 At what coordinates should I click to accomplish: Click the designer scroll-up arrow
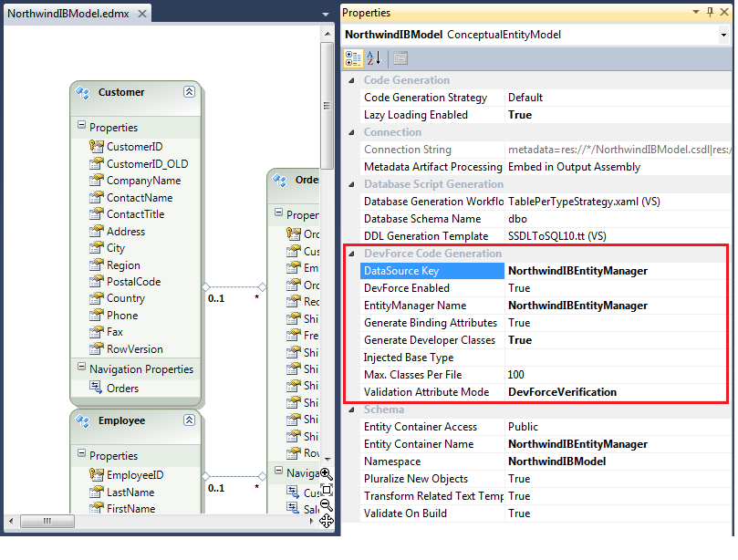(327, 34)
